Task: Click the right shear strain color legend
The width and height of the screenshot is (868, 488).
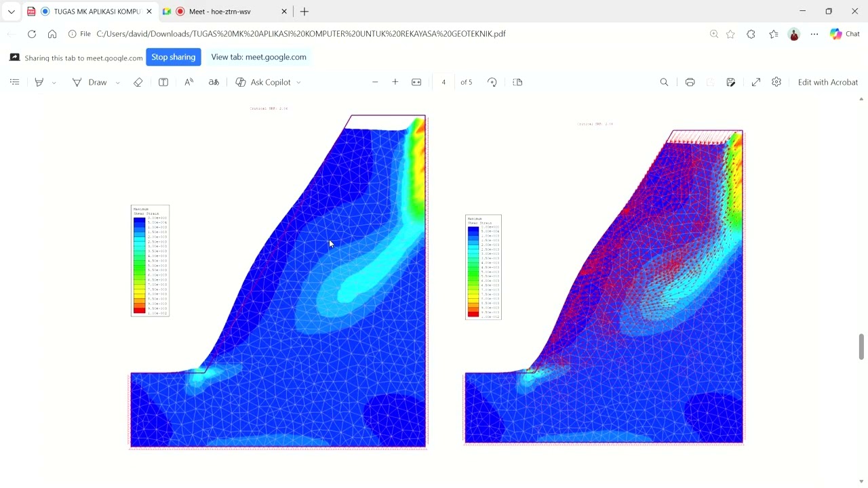Action: 484,267
